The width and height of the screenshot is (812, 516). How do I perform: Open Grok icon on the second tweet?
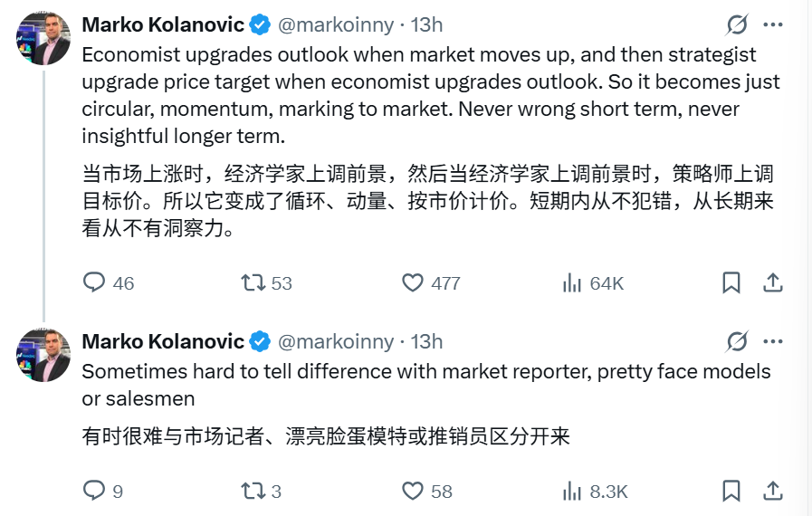tap(737, 341)
